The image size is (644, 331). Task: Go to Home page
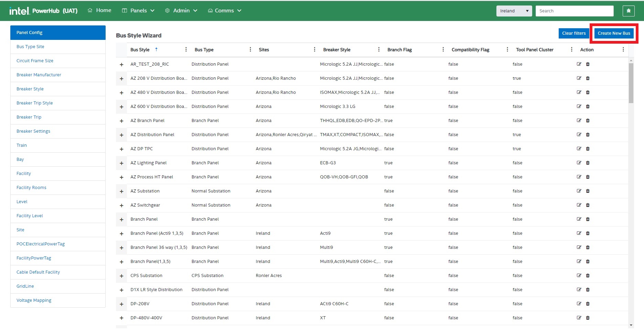(100, 10)
